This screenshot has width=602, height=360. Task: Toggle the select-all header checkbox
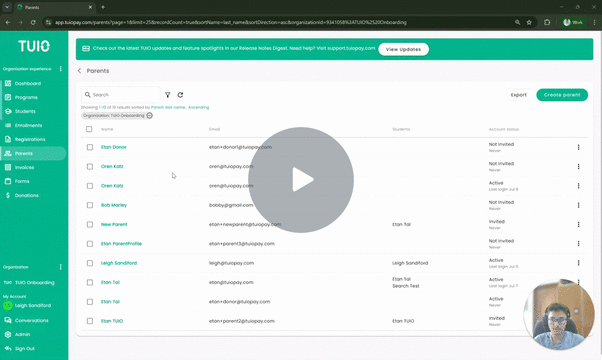[x=89, y=129]
